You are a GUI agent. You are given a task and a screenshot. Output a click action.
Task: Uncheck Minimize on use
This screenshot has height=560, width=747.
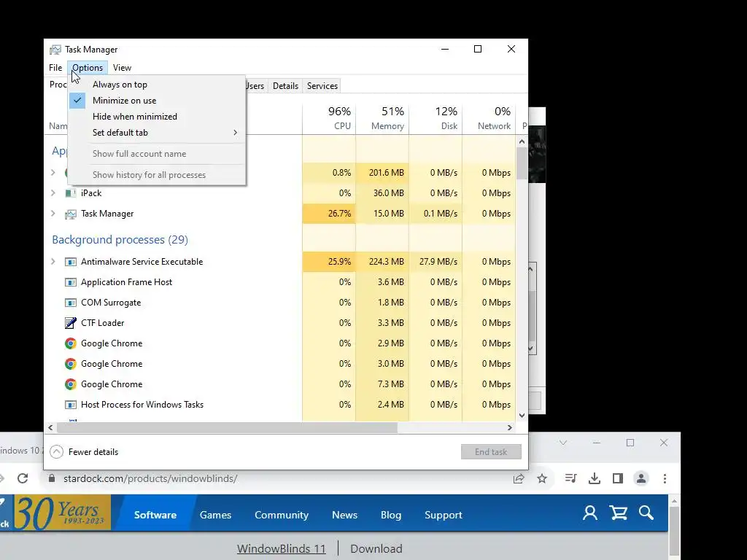pyautogui.click(x=157, y=101)
